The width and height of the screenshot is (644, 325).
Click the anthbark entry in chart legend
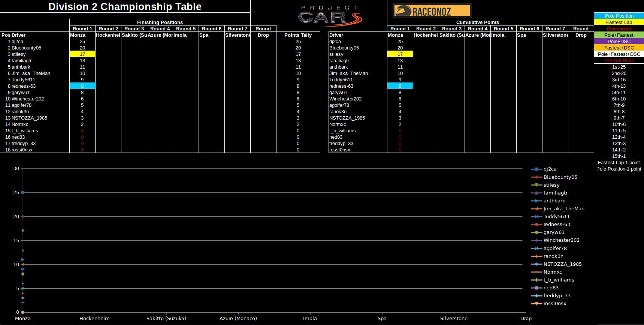548,201
